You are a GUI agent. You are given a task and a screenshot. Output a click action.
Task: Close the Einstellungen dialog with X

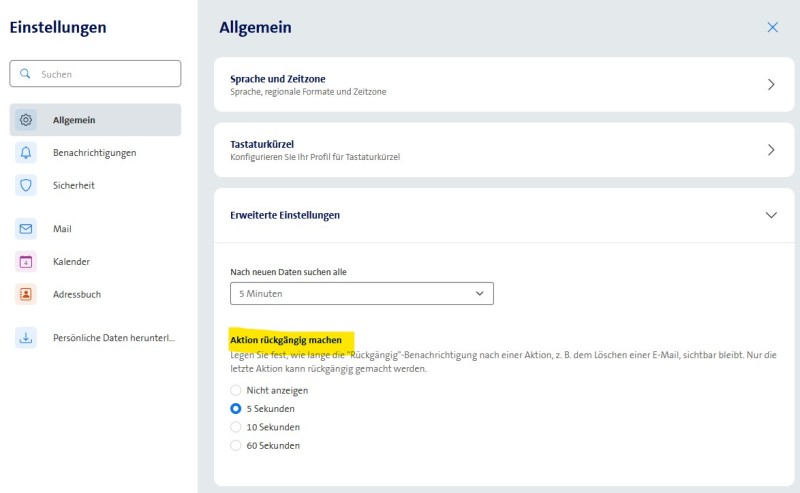tap(772, 28)
